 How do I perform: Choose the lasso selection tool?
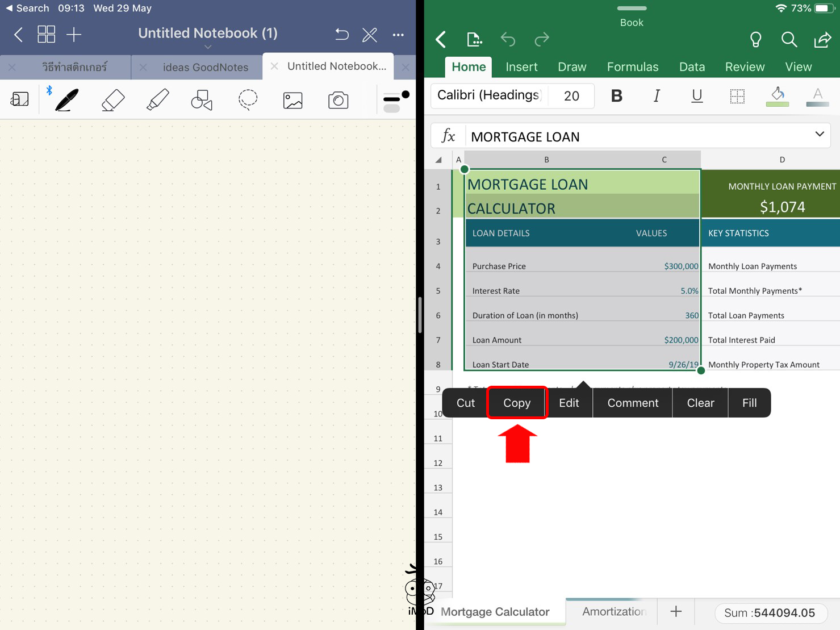tap(248, 100)
